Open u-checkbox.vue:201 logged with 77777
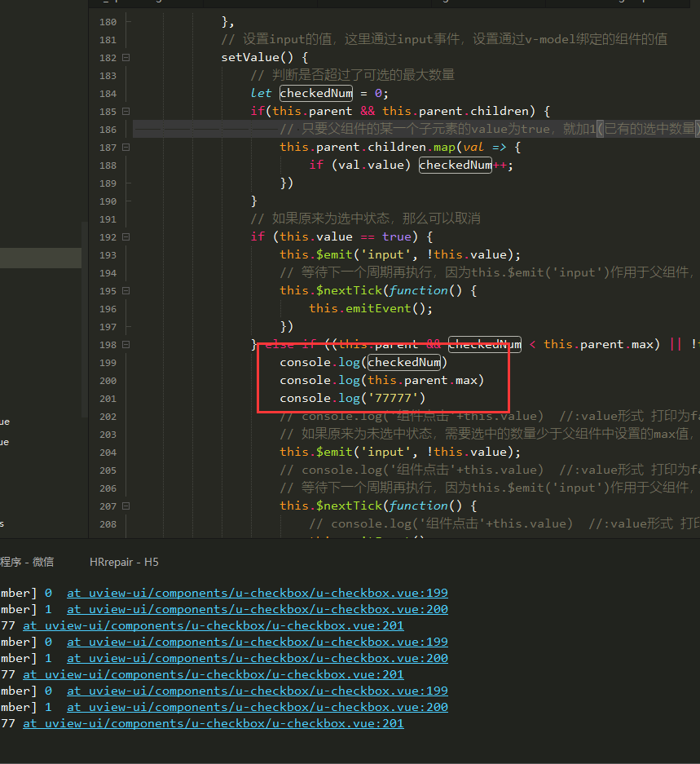The height and width of the screenshot is (764, 700). point(213,625)
